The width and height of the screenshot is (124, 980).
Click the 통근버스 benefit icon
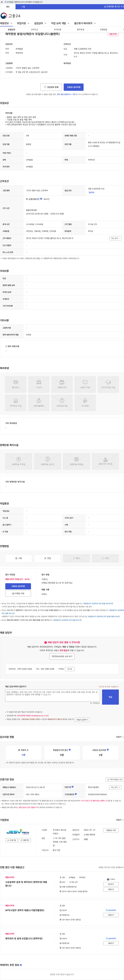tap(16, 384)
